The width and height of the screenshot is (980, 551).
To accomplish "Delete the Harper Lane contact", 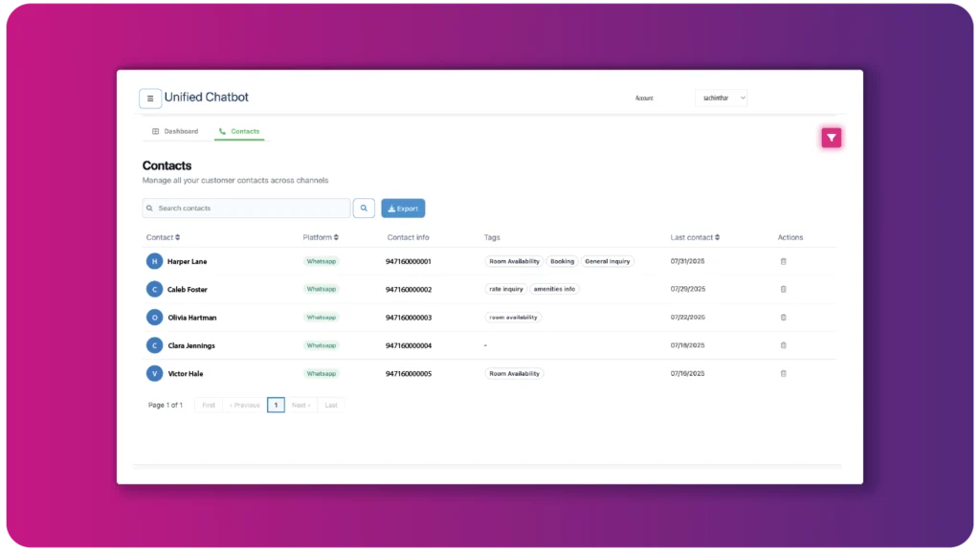I will pyautogui.click(x=783, y=261).
